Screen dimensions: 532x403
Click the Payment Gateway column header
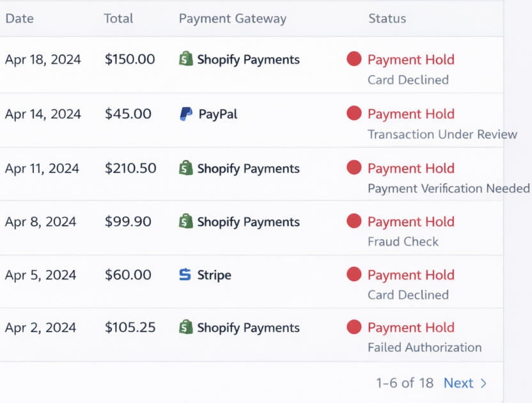(233, 19)
